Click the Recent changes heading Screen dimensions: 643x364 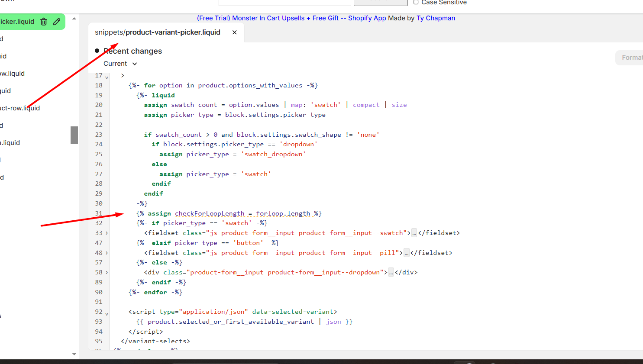pyautogui.click(x=132, y=51)
